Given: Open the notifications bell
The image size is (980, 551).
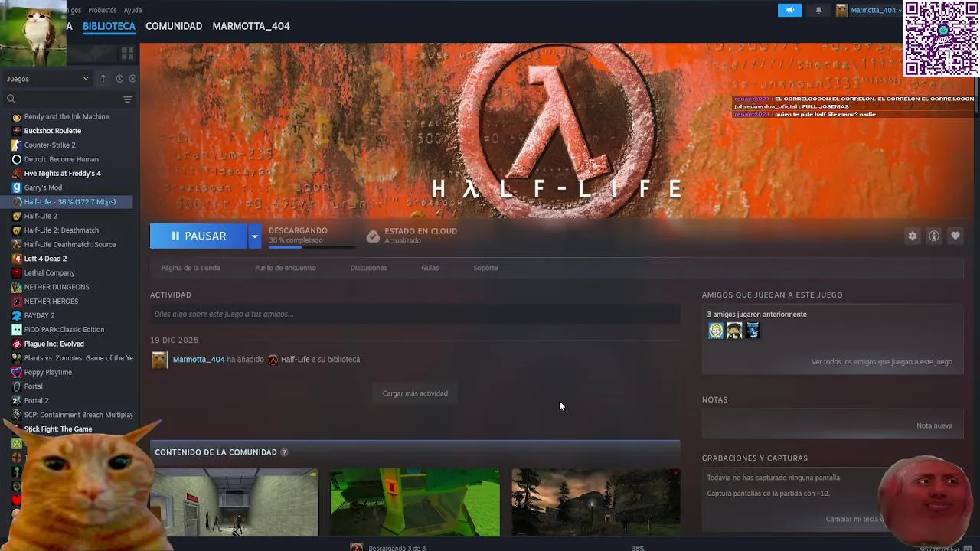Looking at the screenshot, I should coord(818,10).
